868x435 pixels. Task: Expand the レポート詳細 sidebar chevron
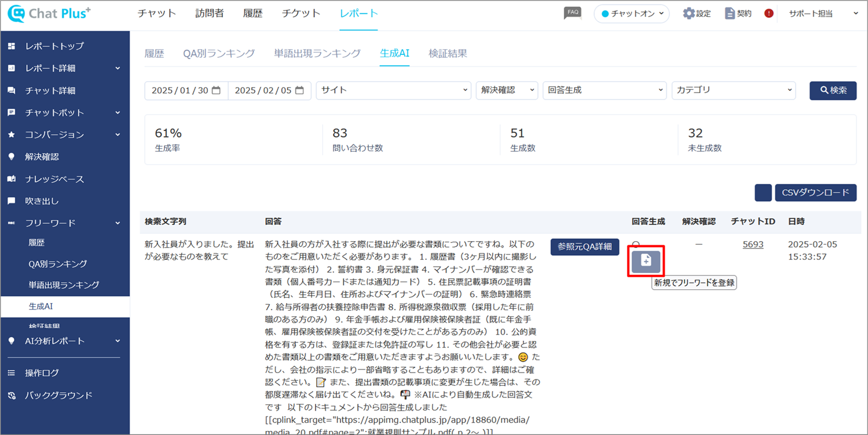[118, 68]
